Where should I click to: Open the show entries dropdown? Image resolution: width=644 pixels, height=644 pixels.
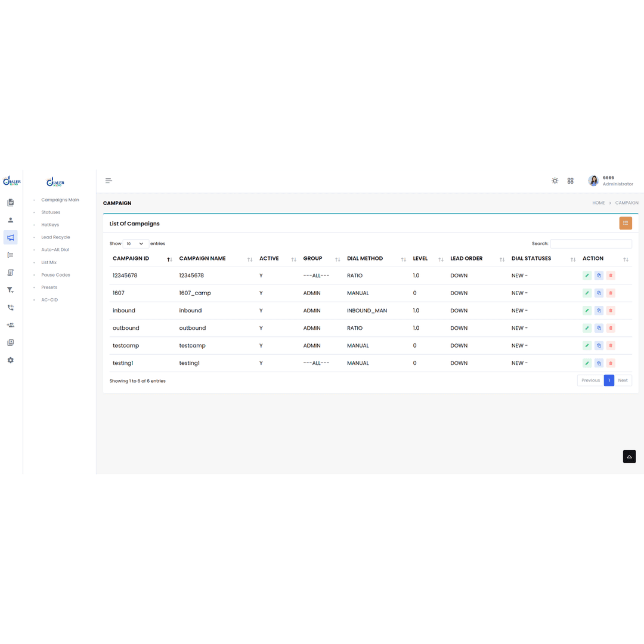(x=135, y=244)
